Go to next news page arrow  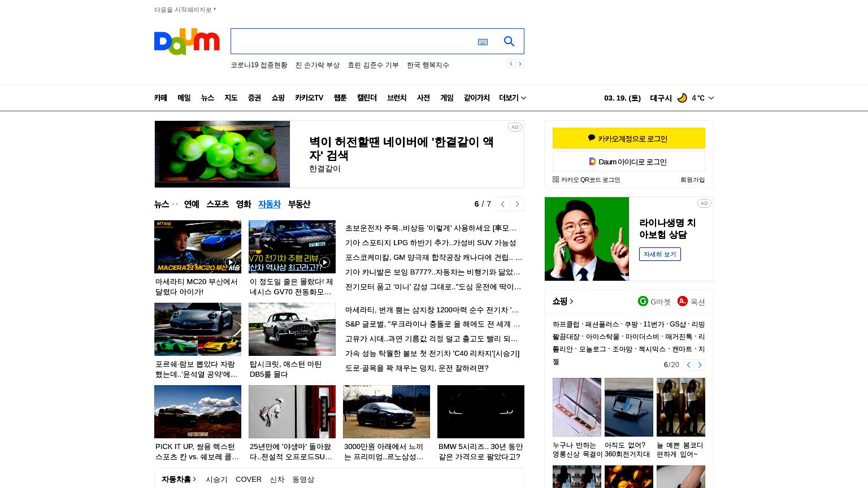click(517, 204)
